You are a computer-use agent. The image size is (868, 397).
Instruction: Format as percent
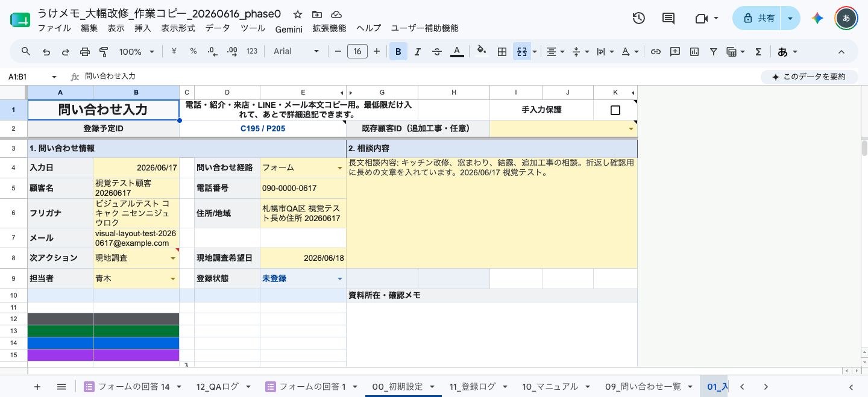click(x=193, y=52)
